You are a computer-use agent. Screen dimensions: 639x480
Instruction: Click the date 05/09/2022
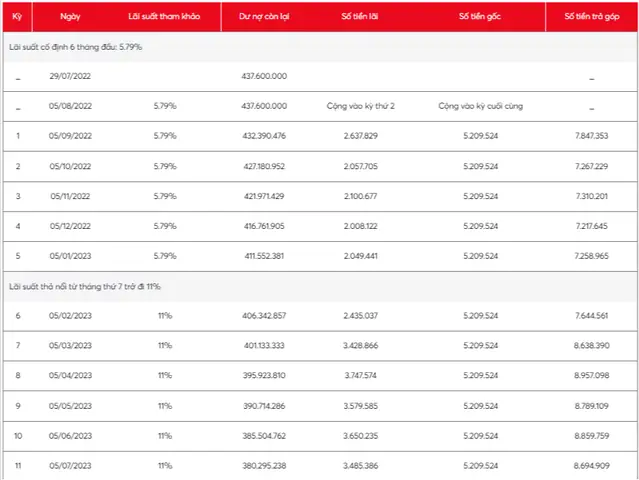coord(70,136)
